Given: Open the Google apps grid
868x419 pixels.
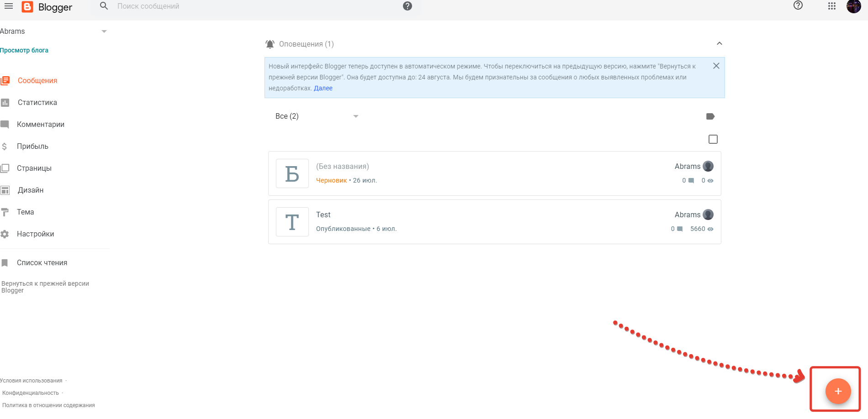Looking at the screenshot, I should point(831,6).
